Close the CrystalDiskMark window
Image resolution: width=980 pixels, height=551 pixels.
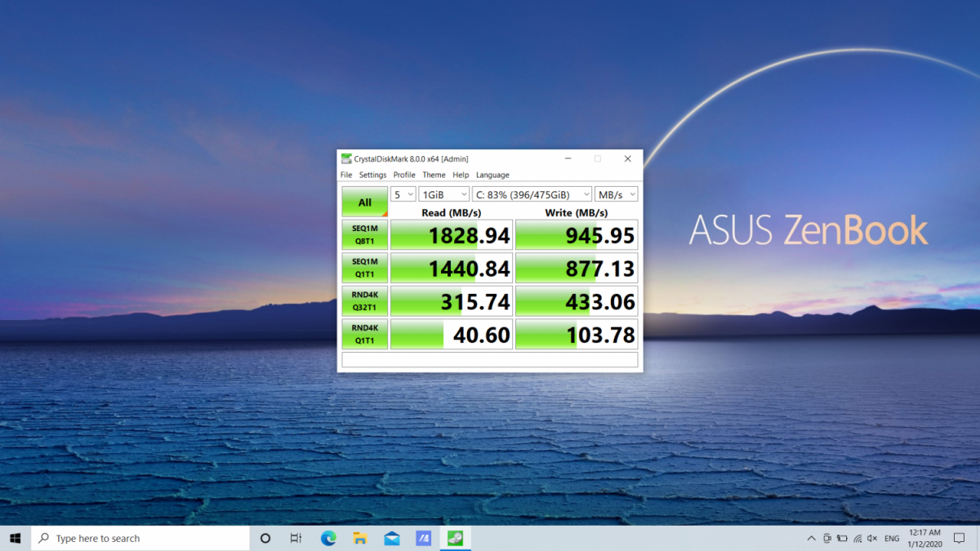[x=627, y=158]
